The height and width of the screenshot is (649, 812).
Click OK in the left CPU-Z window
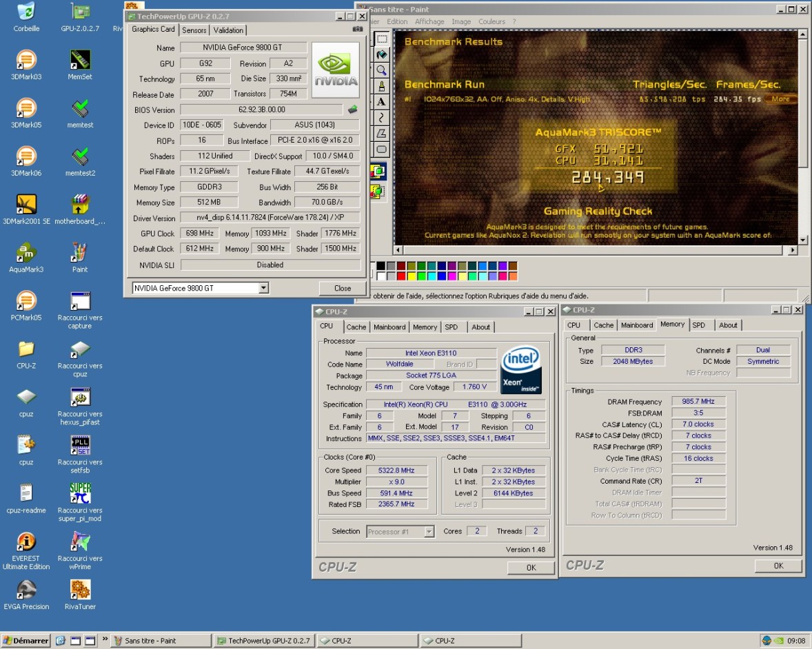pyautogui.click(x=531, y=568)
